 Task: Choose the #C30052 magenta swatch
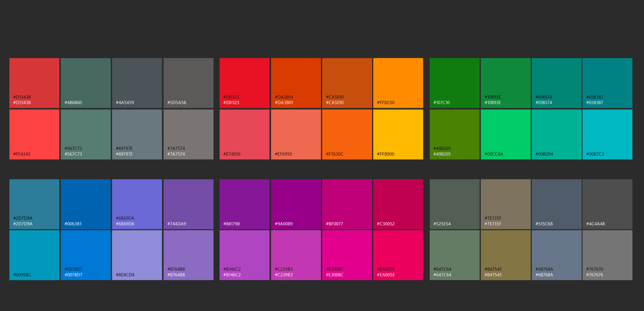(398, 204)
